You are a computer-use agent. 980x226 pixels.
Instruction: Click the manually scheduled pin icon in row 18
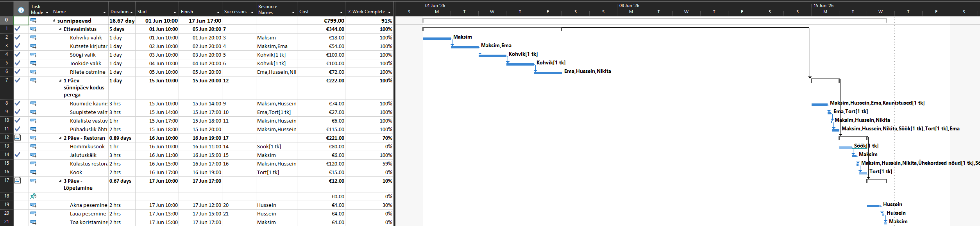[x=33, y=196]
